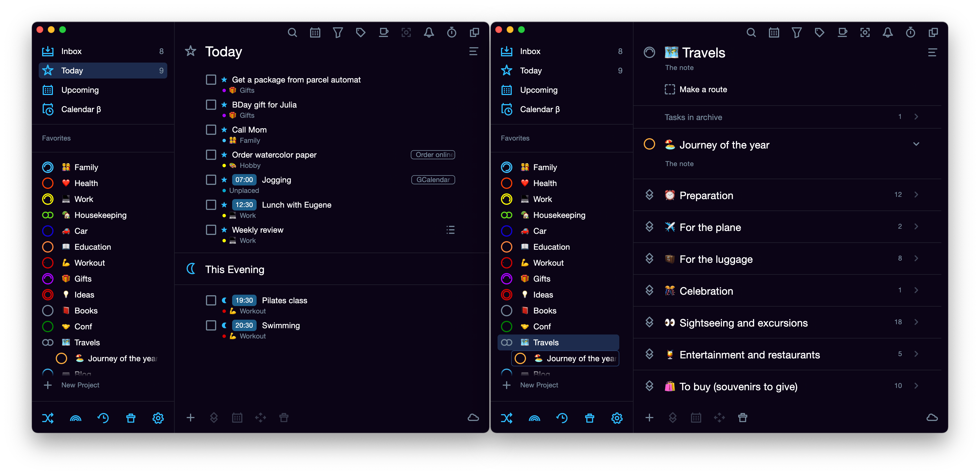Select Inbox in the right window sidebar
The width and height of the screenshot is (980, 475).
[x=530, y=51]
